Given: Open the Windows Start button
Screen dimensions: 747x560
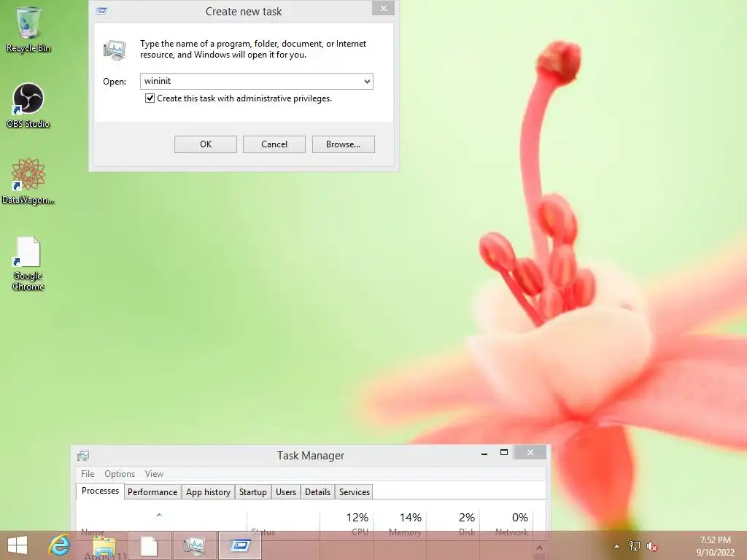Looking at the screenshot, I should pyautogui.click(x=18, y=545).
